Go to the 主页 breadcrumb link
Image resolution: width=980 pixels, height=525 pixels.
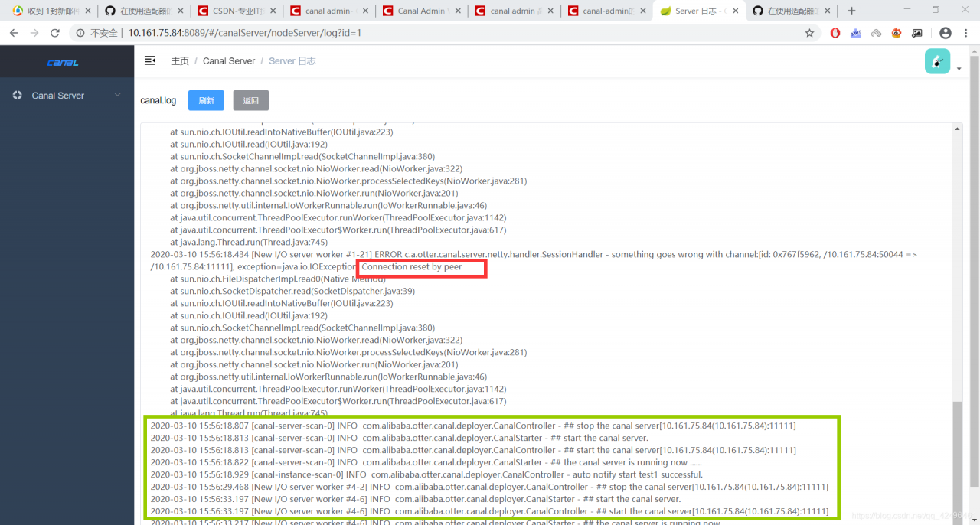pos(180,61)
